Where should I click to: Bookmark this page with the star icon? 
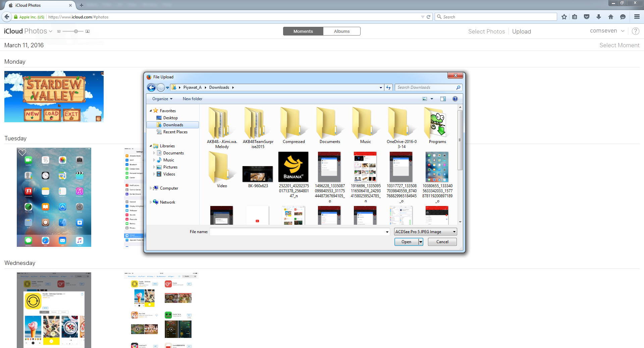click(564, 17)
